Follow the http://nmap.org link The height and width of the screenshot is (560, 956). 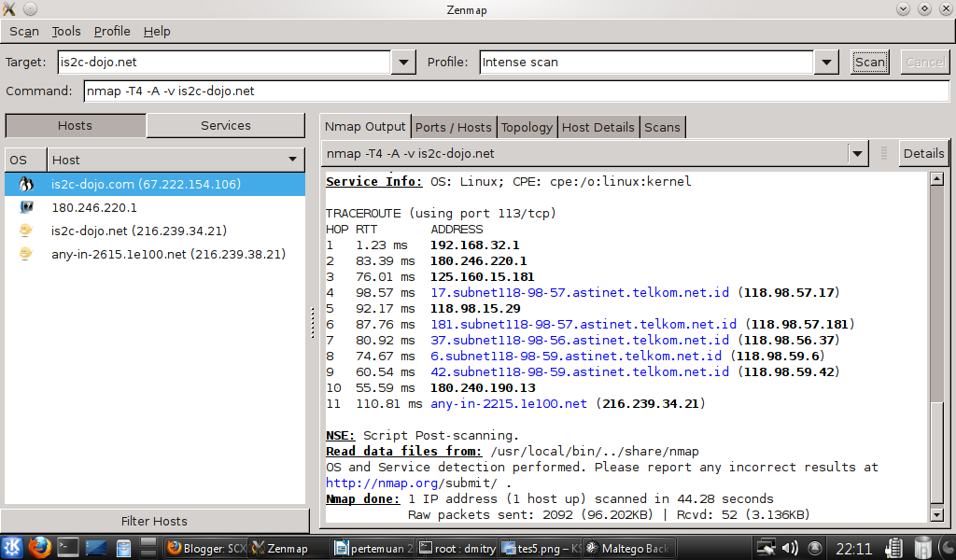tap(382, 483)
